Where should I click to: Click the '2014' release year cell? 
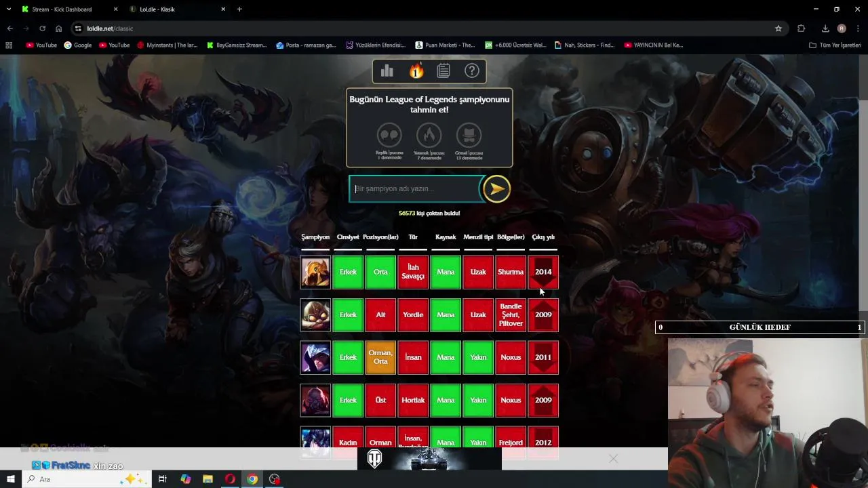coord(543,272)
